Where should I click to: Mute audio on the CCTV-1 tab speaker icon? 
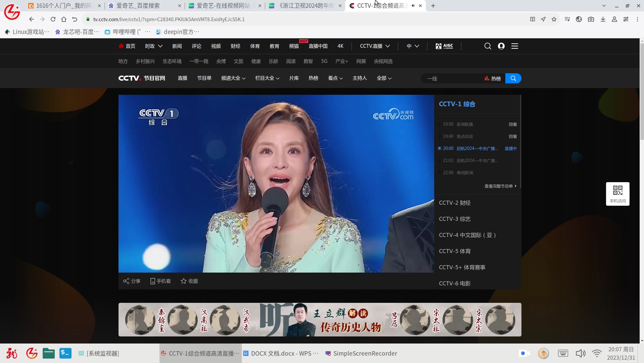tap(413, 6)
